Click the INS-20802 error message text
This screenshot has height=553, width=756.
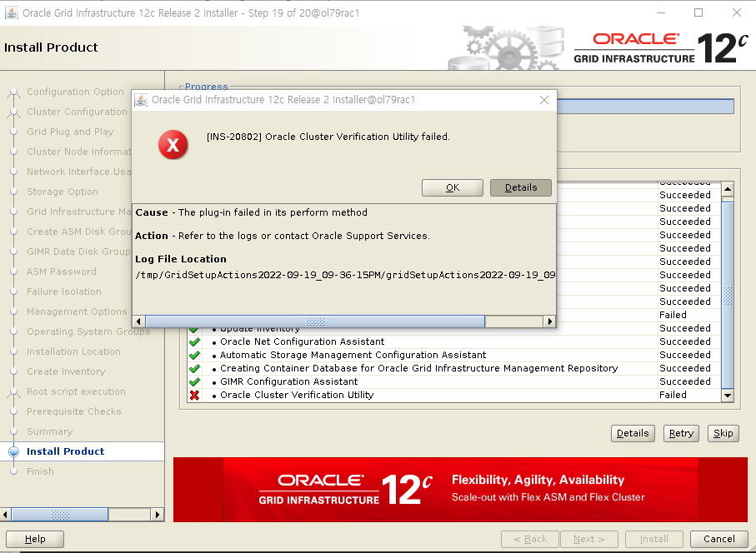328,137
